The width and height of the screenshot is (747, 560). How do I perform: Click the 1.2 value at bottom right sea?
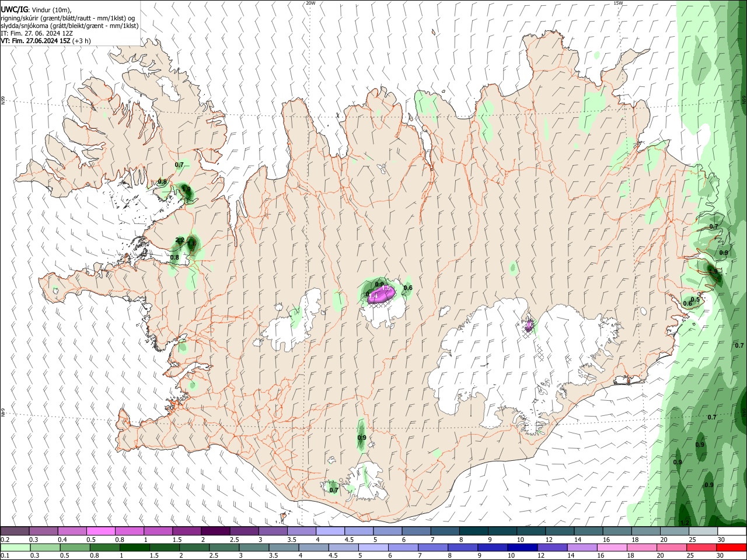coord(685,522)
